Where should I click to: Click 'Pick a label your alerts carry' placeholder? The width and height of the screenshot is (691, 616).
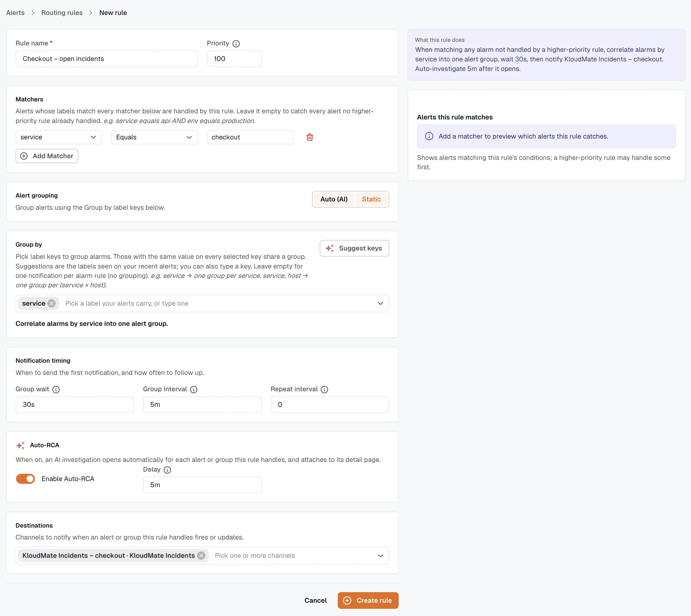[x=127, y=303]
